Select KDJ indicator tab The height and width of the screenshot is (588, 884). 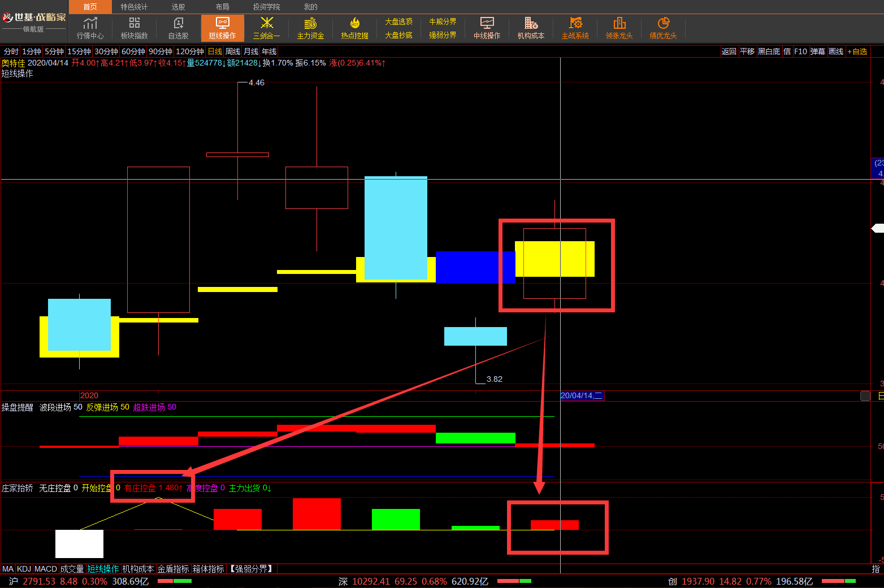coord(24,569)
